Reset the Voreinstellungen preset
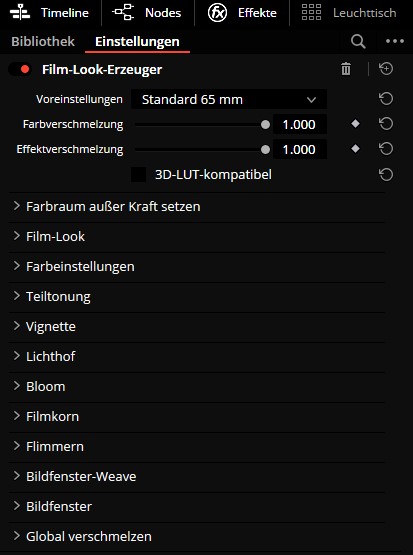The width and height of the screenshot is (413, 555). (x=386, y=99)
